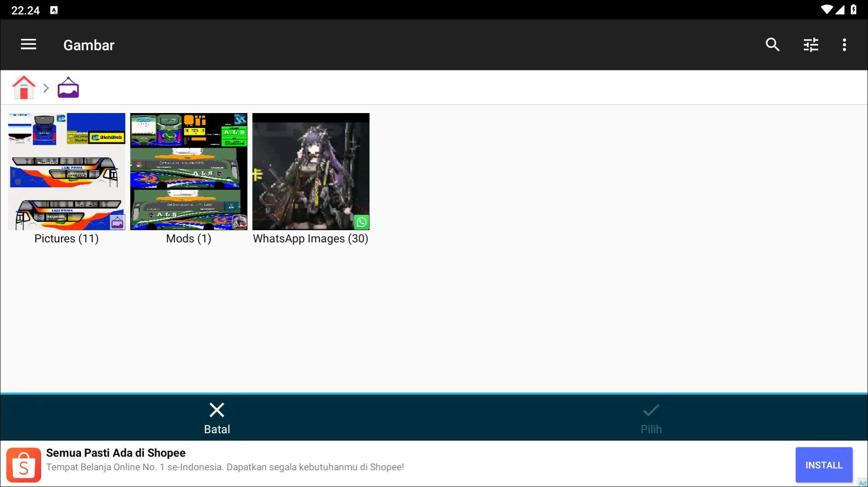Click the WhatsApp Images (30) label
Screen dimensions: 868x487
coord(311,239)
